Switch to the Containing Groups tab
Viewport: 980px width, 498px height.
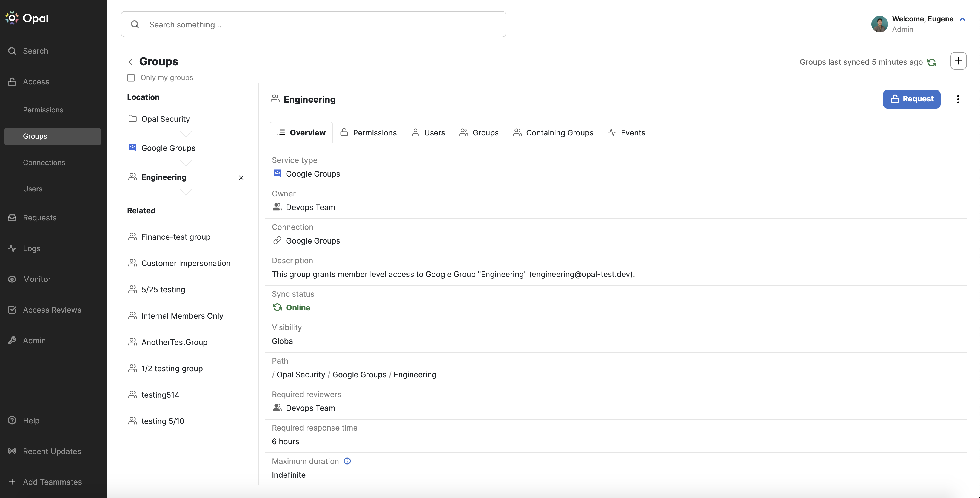pos(553,132)
